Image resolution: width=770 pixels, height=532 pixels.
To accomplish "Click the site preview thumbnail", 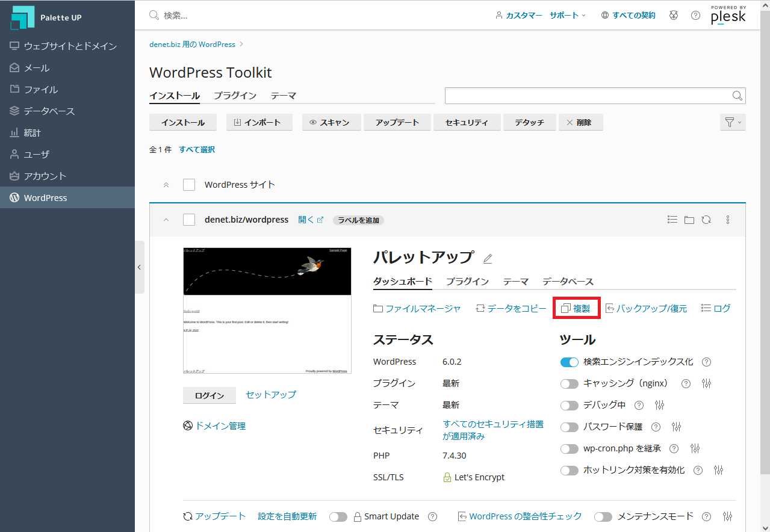I will (x=267, y=311).
